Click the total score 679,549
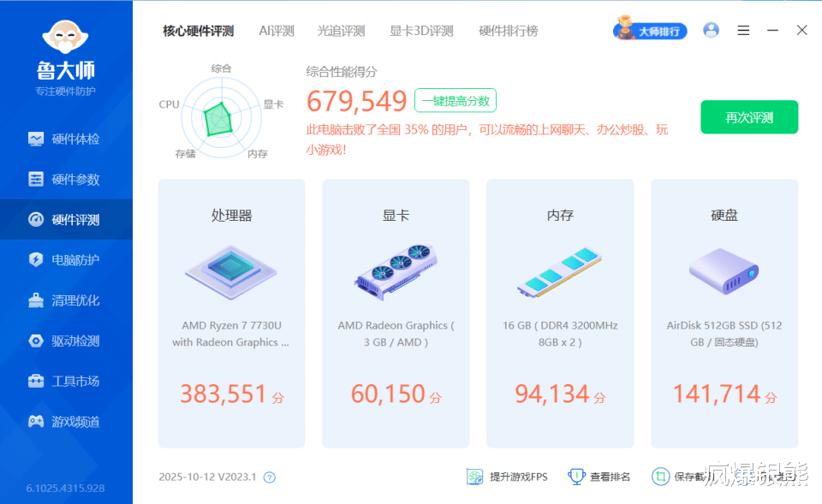 click(x=356, y=101)
